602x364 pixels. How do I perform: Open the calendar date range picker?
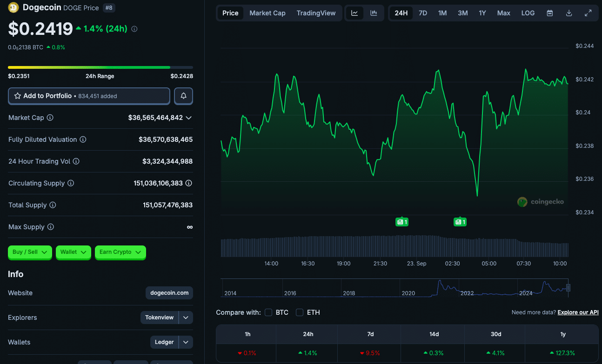[550, 13]
